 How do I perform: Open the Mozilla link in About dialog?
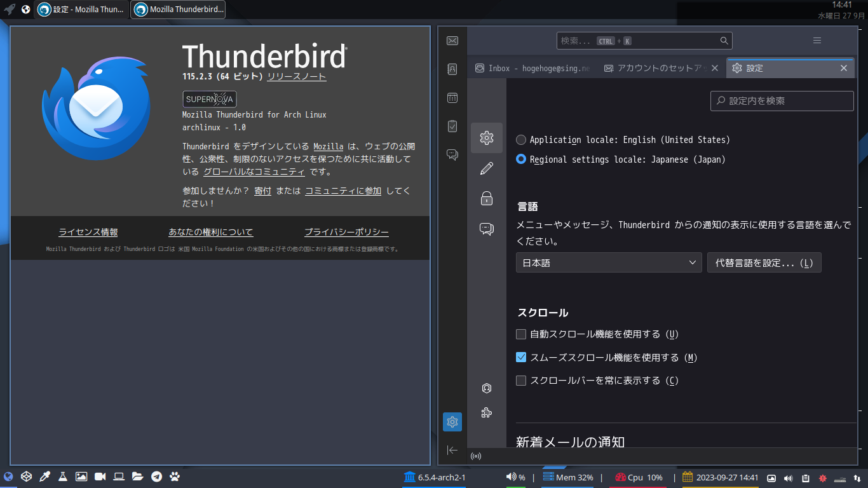pyautogui.click(x=329, y=146)
